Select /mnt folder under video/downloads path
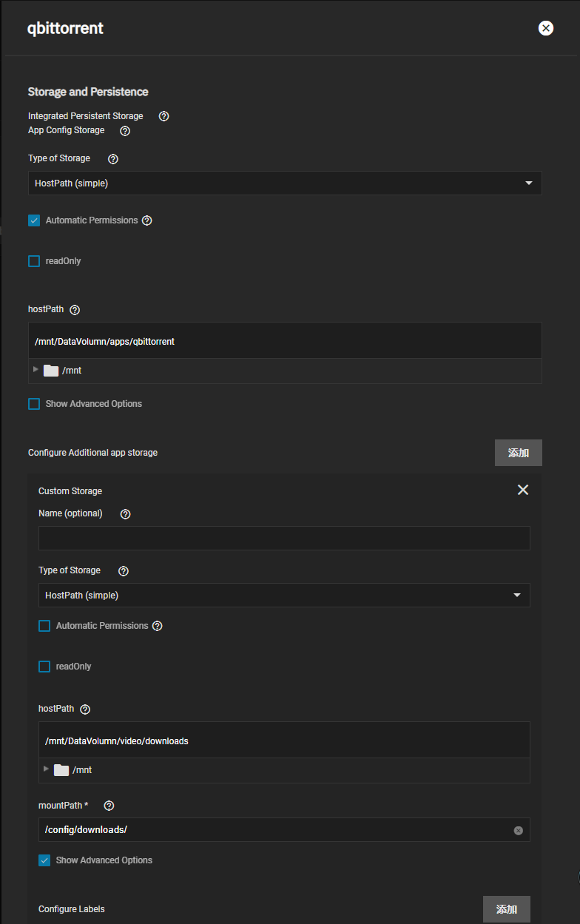 (x=72, y=770)
